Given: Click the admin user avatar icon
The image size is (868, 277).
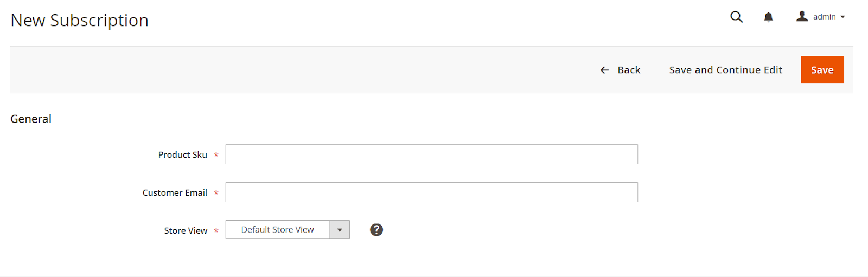Looking at the screenshot, I should tap(802, 17).
